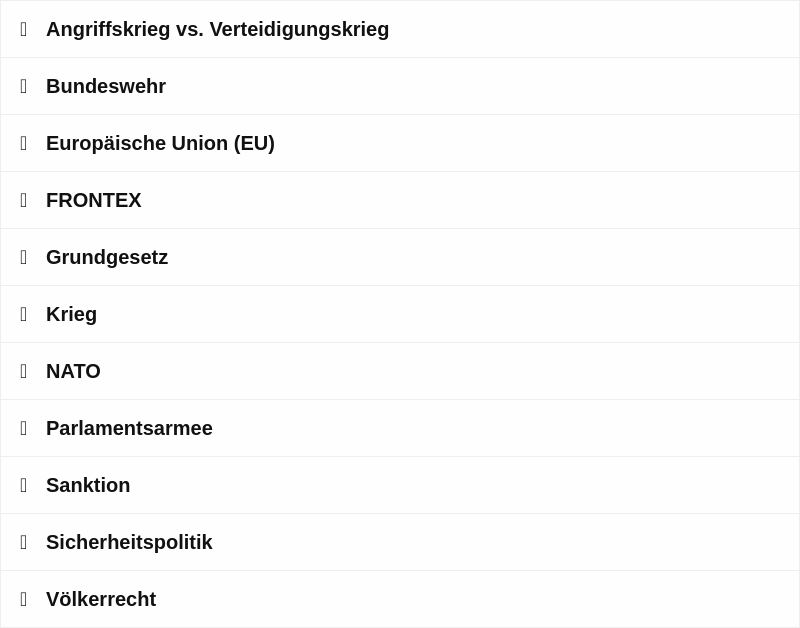800x628 pixels.
Task: Open the Bundeswehr accordion item
Action: coord(400,86)
